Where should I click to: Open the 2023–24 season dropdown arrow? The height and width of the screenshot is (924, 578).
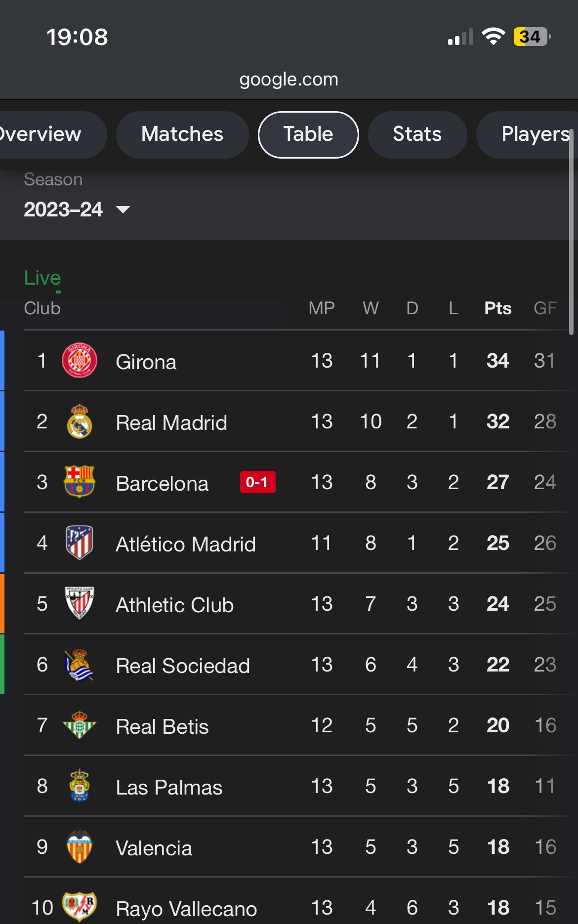pos(123,210)
